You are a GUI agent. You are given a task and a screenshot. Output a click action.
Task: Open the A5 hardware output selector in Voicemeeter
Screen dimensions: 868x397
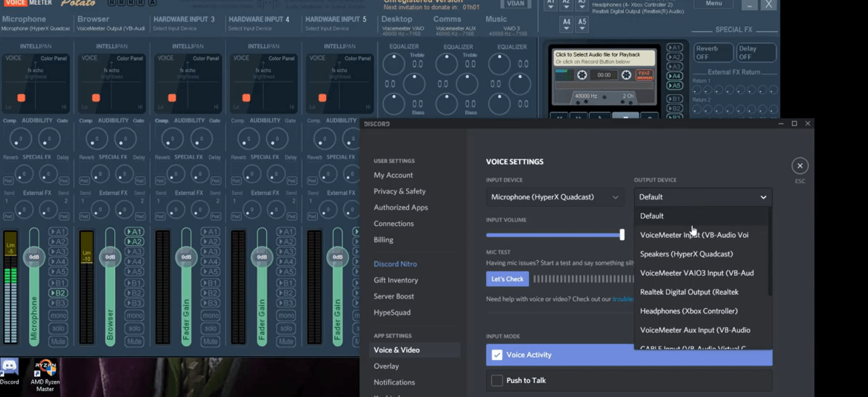click(x=582, y=25)
